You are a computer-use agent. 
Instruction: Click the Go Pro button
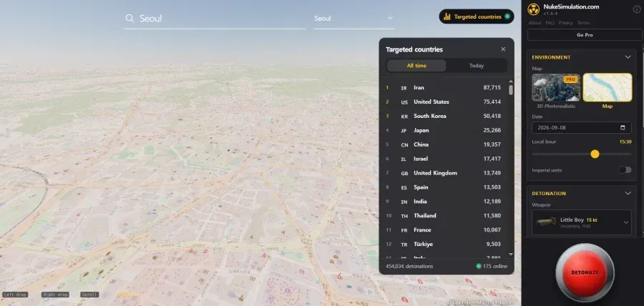coord(585,35)
